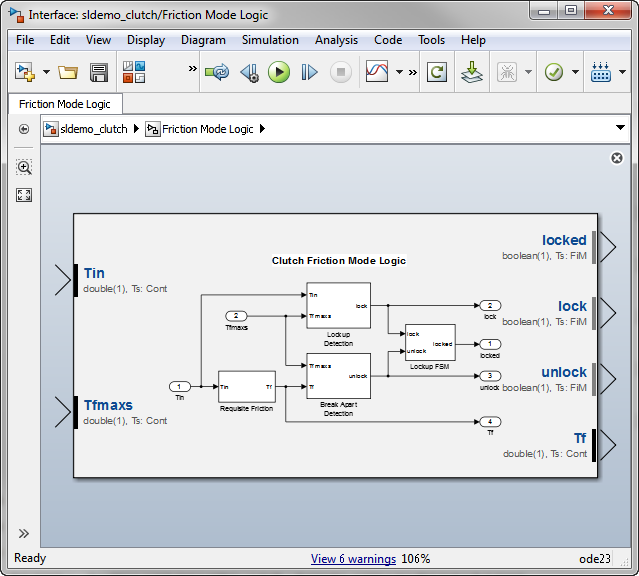Click the Fit to View icon
The image size is (639, 576).
(24, 195)
